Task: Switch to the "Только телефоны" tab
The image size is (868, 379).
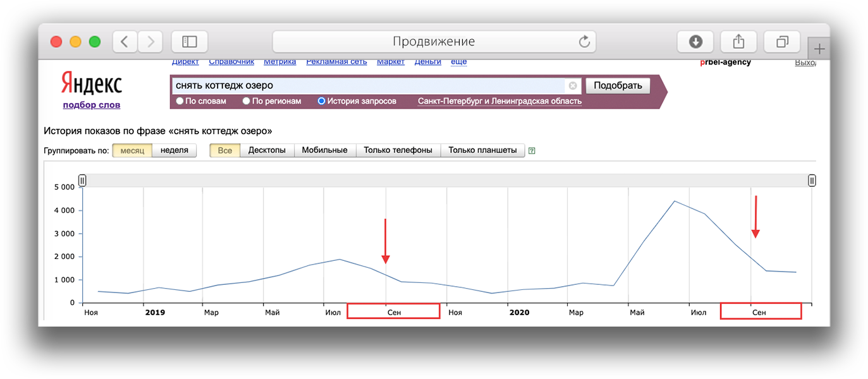Action: [x=398, y=150]
